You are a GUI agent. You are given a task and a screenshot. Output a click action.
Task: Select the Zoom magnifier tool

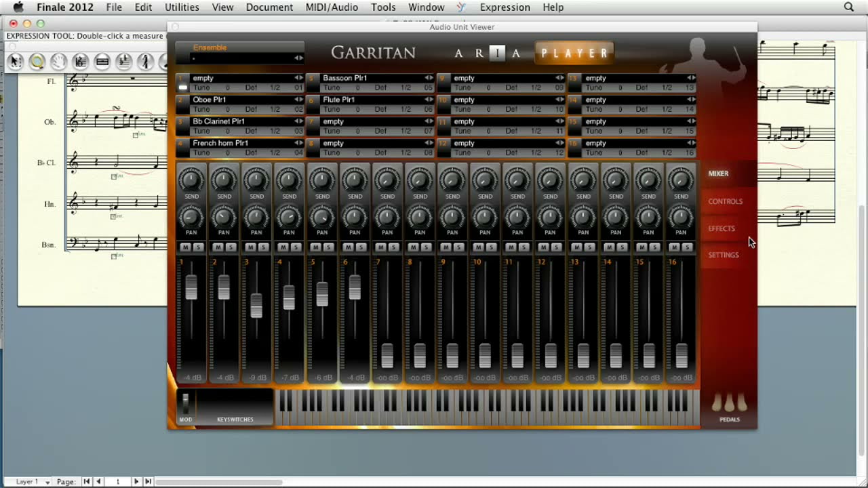pos(37,62)
